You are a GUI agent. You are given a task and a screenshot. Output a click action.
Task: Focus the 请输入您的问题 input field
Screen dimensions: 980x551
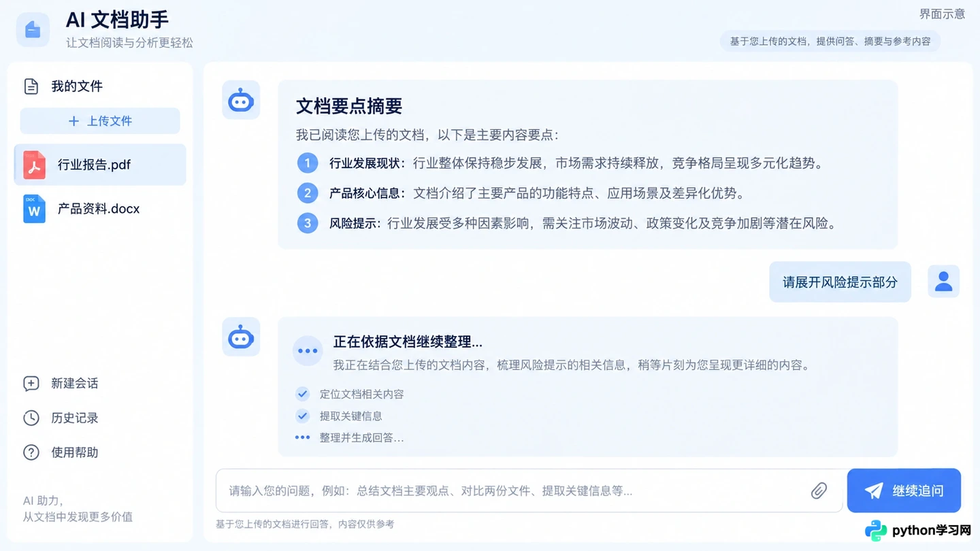coord(529,490)
